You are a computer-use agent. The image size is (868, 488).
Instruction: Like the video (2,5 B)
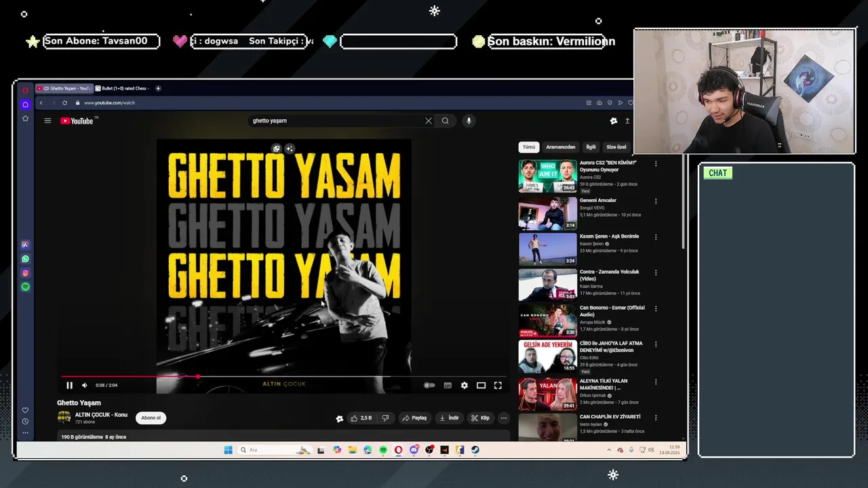pos(361,418)
